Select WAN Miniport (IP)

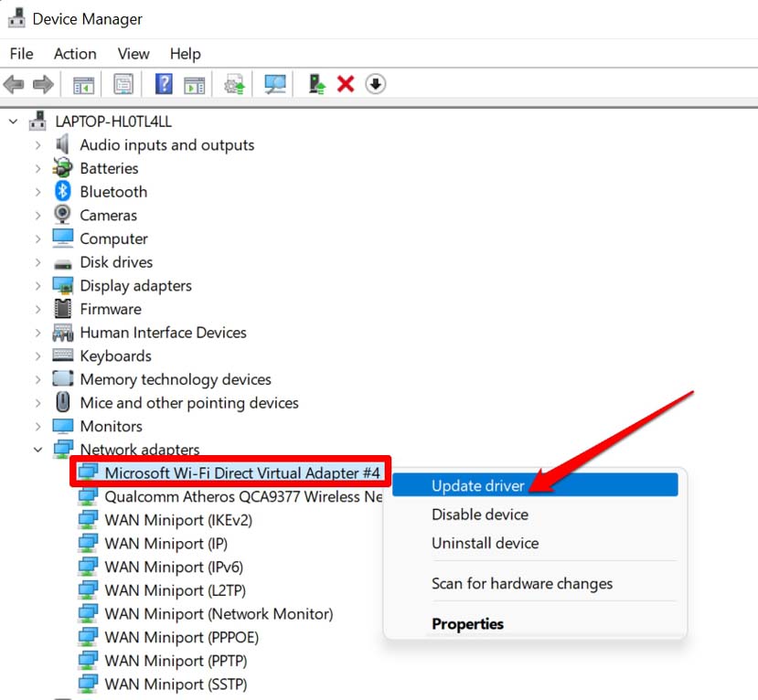click(165, 544)
